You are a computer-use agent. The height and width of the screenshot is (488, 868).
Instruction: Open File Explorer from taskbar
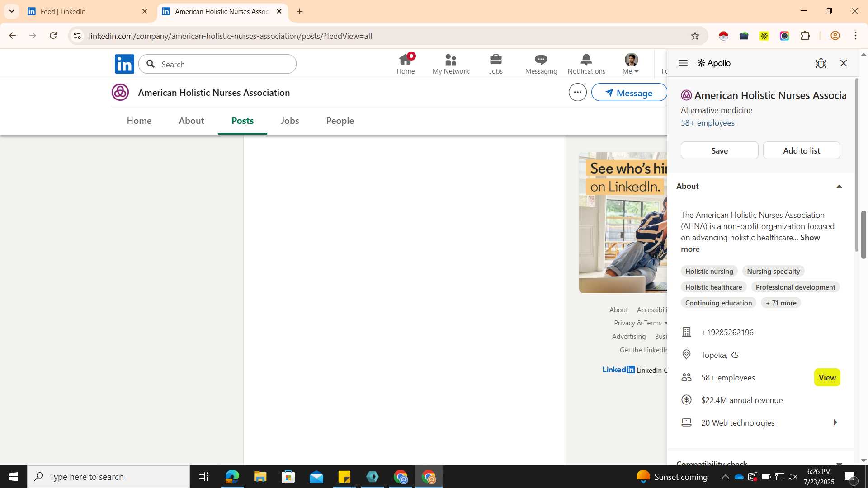[260, 477]
